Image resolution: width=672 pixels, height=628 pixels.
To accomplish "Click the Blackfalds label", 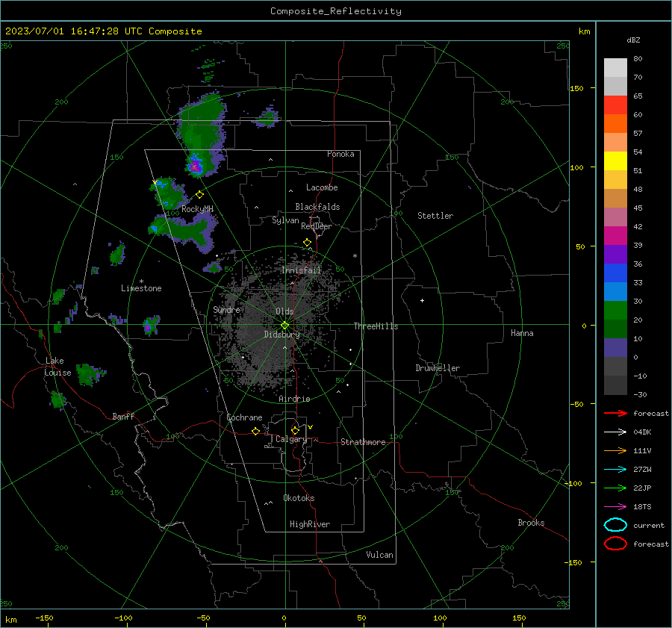I will pos(317,207).
